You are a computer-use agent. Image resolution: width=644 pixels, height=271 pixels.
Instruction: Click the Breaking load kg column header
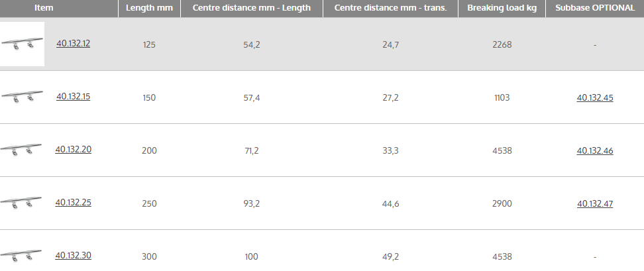pos(502,8)
